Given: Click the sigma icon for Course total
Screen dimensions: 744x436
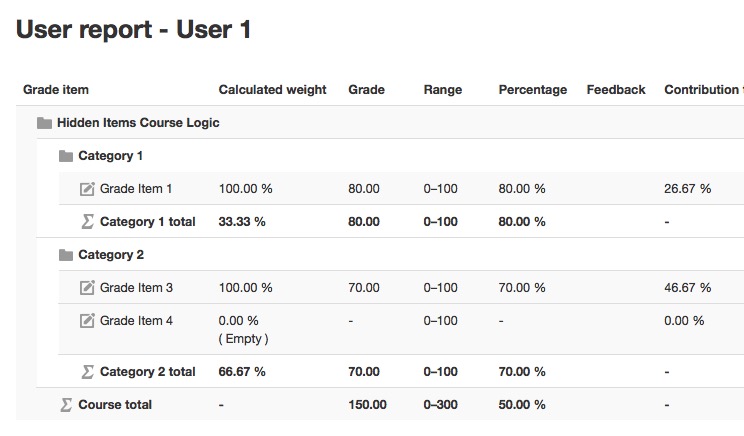Looking at the screenshot, I should (x=66, y=405).
